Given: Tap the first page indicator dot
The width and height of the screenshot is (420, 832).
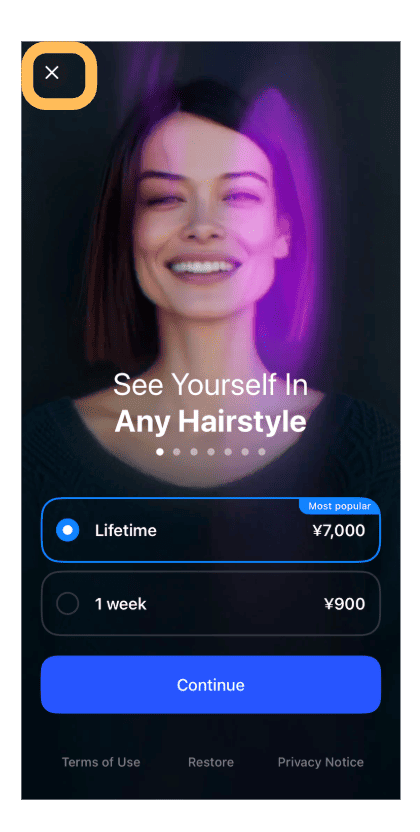Looking at the screenshot, I should pos(160,452).
